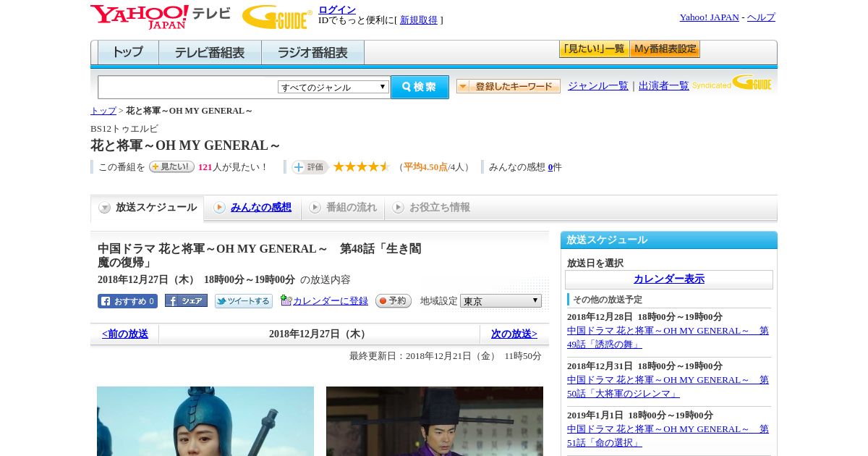Click the カレンダー表示 link

669,279
